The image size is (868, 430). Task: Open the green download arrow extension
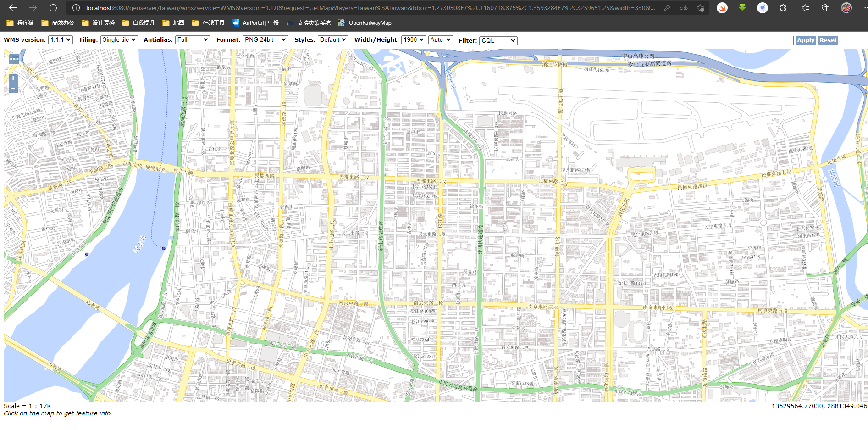742,8
